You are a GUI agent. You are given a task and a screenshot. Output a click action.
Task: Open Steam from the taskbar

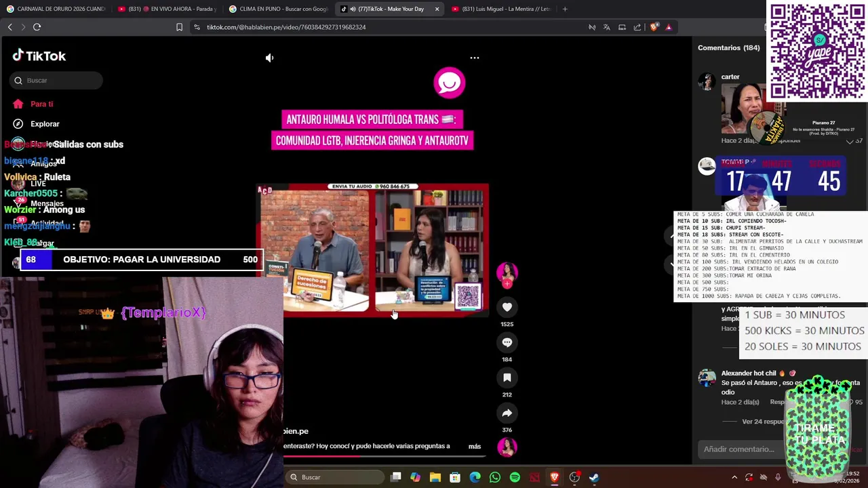594,477
